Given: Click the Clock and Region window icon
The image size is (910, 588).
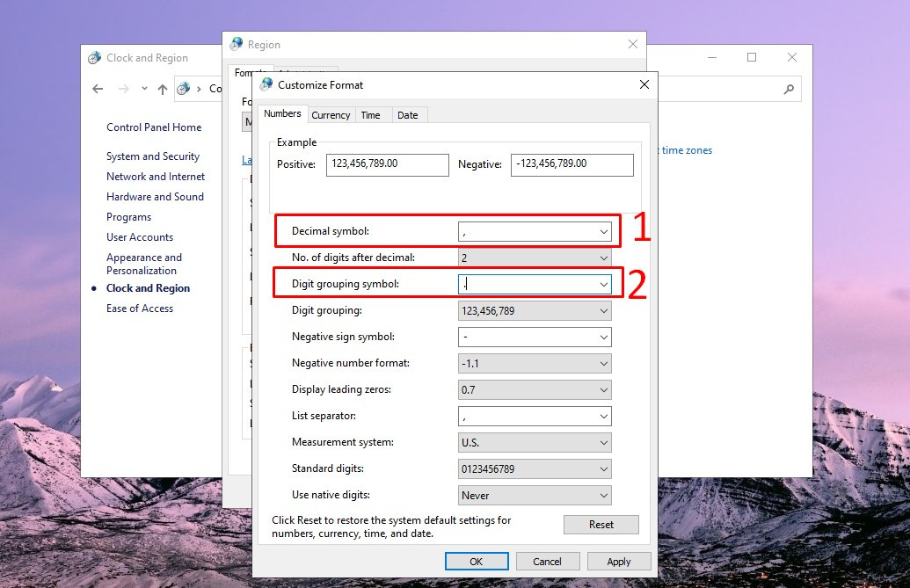Looking at the screenshot, I should point(94,58).
